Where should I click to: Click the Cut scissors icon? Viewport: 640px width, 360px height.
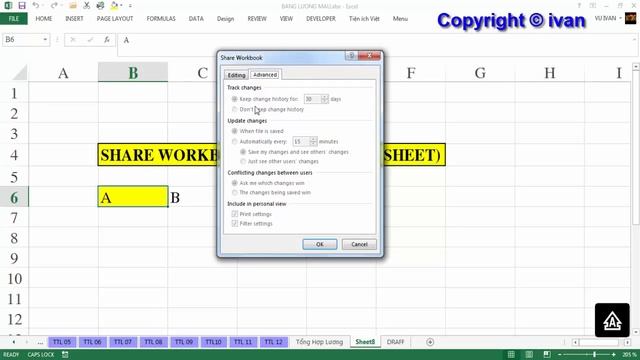click(87, 5)
